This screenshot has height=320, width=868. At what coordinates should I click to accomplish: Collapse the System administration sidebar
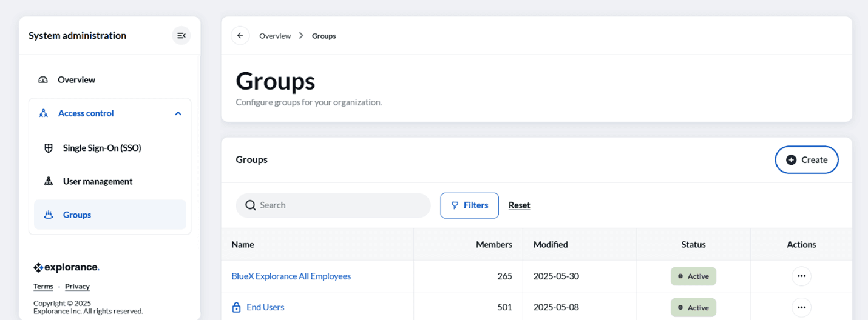coord(181,36)
